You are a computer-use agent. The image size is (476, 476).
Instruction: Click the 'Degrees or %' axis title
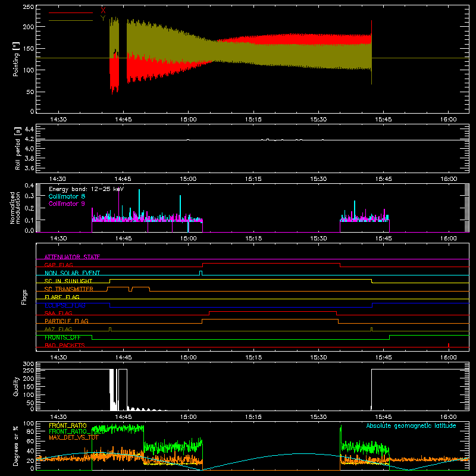click(15, 446)
